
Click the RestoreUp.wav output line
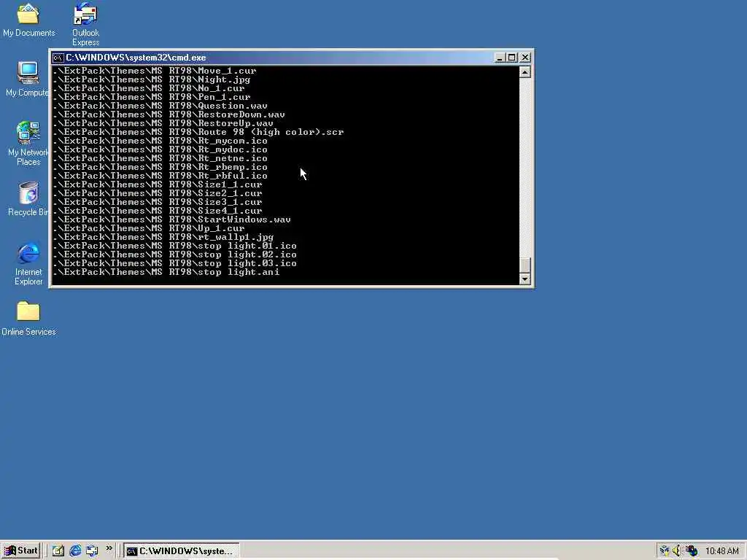[x=163, y=123]
